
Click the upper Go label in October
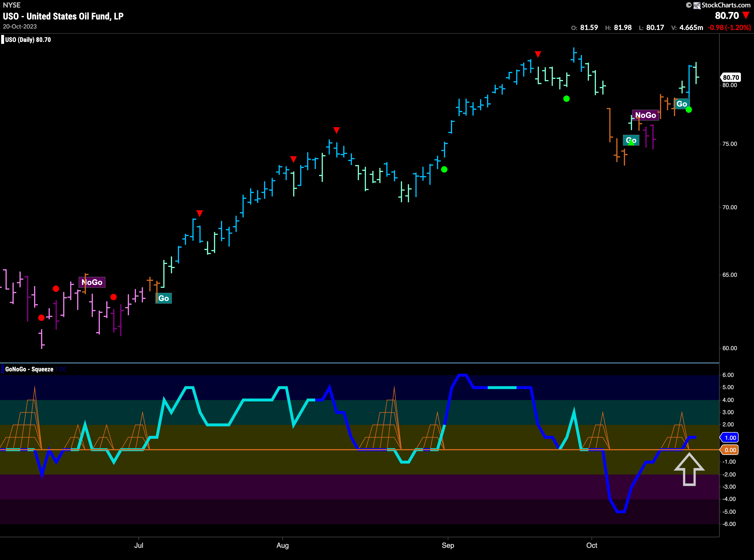click(682, 104)
